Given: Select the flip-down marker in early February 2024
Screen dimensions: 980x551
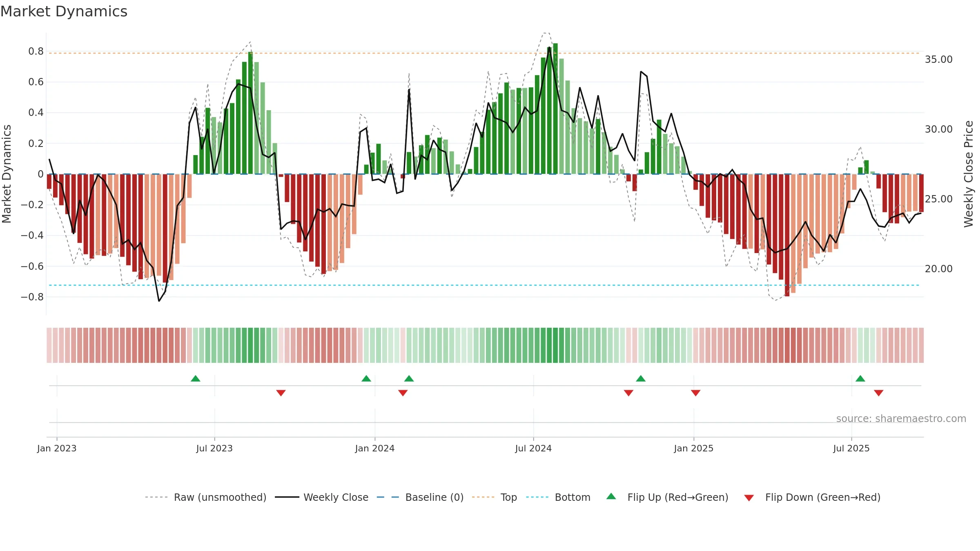Looking at the screenshot, I should coord(403,393).
